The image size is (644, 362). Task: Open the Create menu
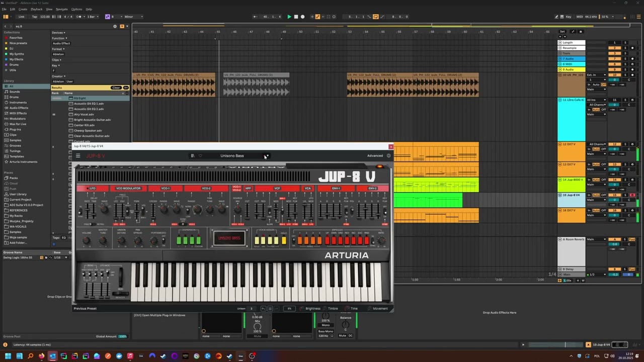coord(23,9)
